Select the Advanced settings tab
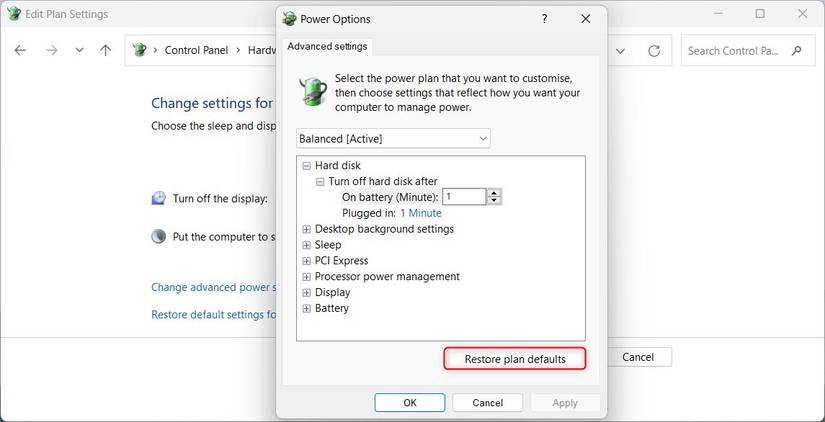 point(328,46)
